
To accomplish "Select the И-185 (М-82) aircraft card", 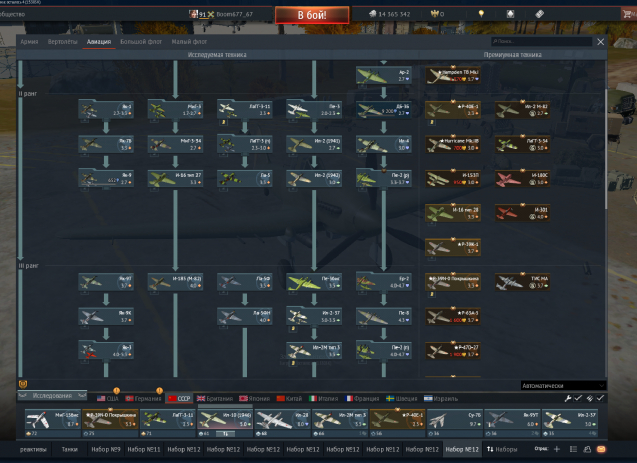I will 175,282.
